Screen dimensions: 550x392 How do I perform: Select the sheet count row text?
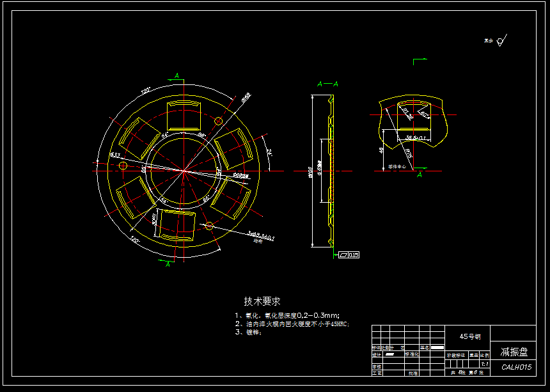[x=467, y=372]
